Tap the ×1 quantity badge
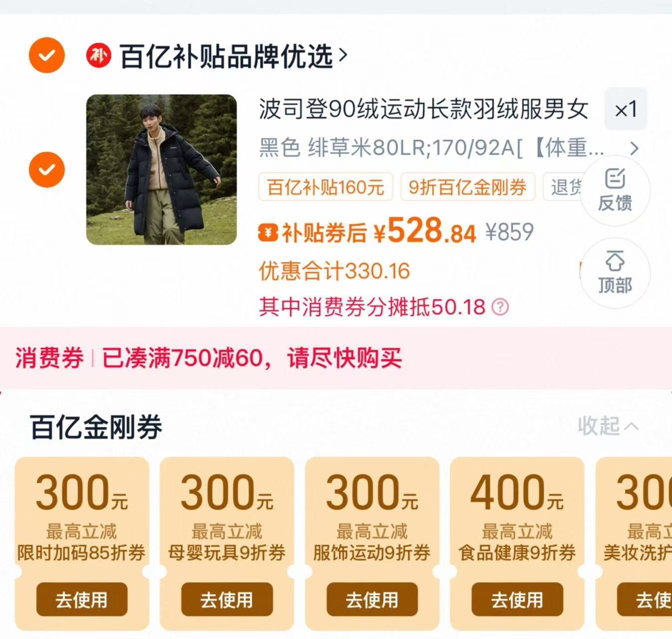This screenshot has width=672, height=639. coord(626,109)
